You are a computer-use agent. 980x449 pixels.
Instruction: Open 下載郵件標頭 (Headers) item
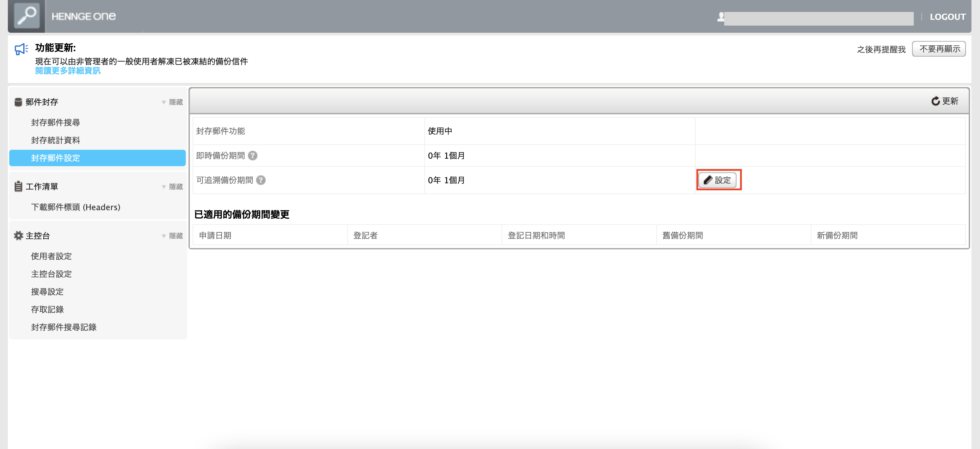coord(76,207)
